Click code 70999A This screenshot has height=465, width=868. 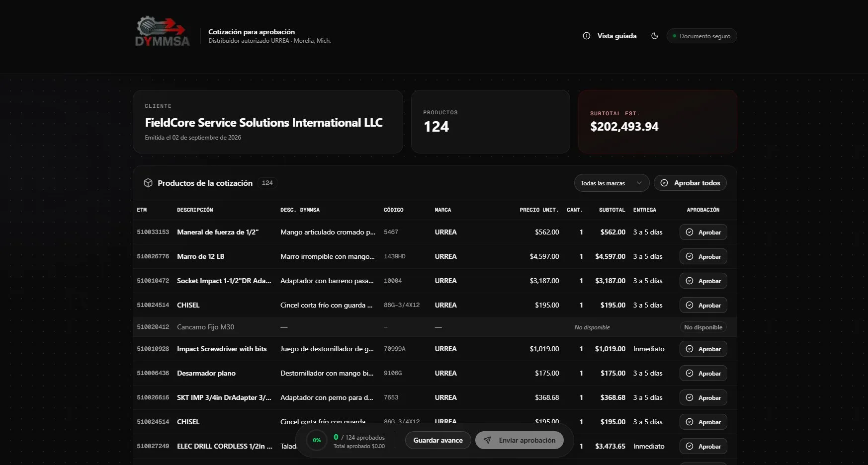coord(394,349)
